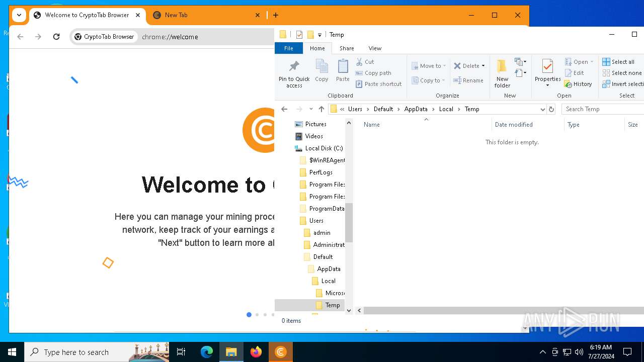Click navigation pane scroll down arrow
Viewport: 644px width, 362px height.
tap(349, 311)
